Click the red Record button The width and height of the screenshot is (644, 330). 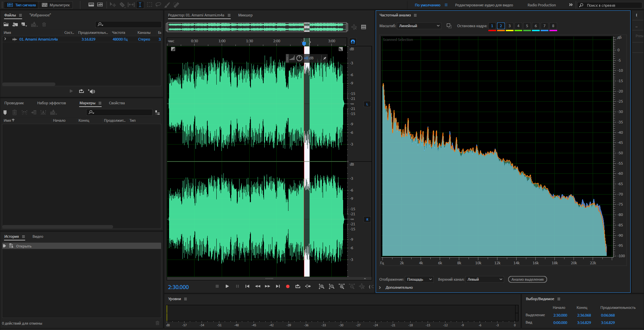tap(287, 286)
